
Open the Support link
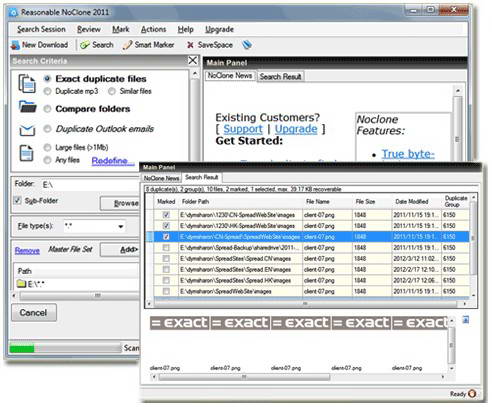243,129
